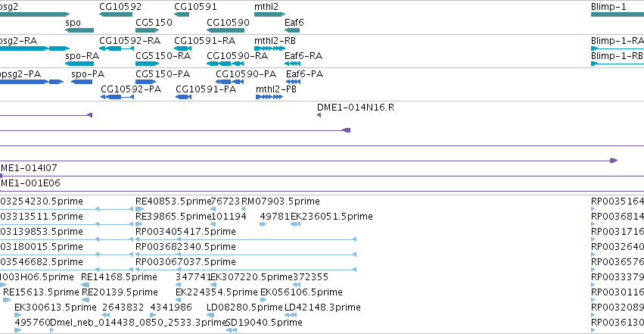
Task: Select the CG10591 gene label
Action: point(195,7)
